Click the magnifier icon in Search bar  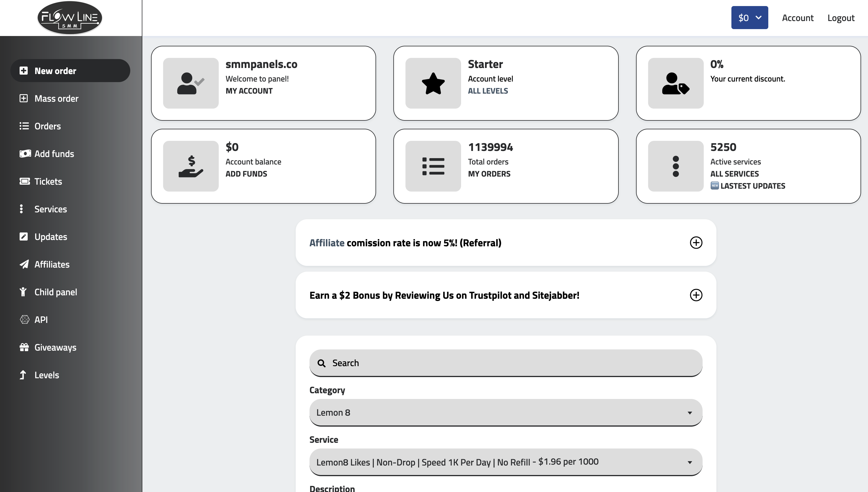point(321,363)
